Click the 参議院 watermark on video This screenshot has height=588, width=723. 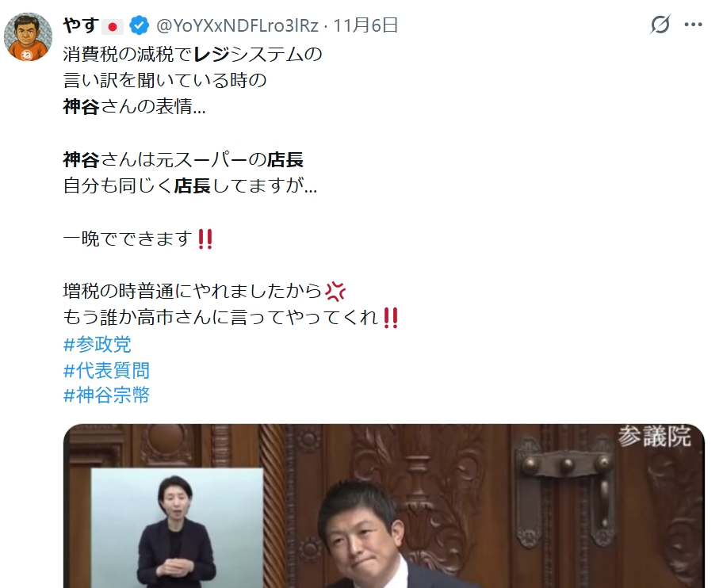click(x=654, y=436)
